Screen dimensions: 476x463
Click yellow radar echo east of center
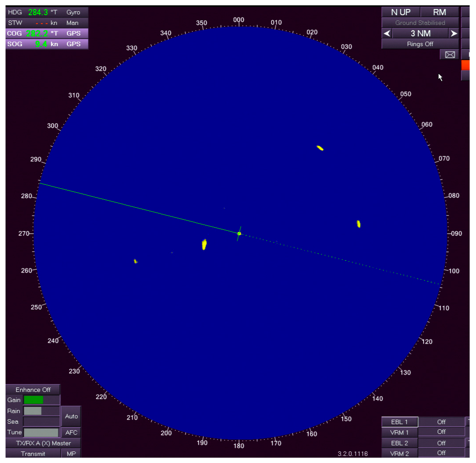tap(358, 224)
